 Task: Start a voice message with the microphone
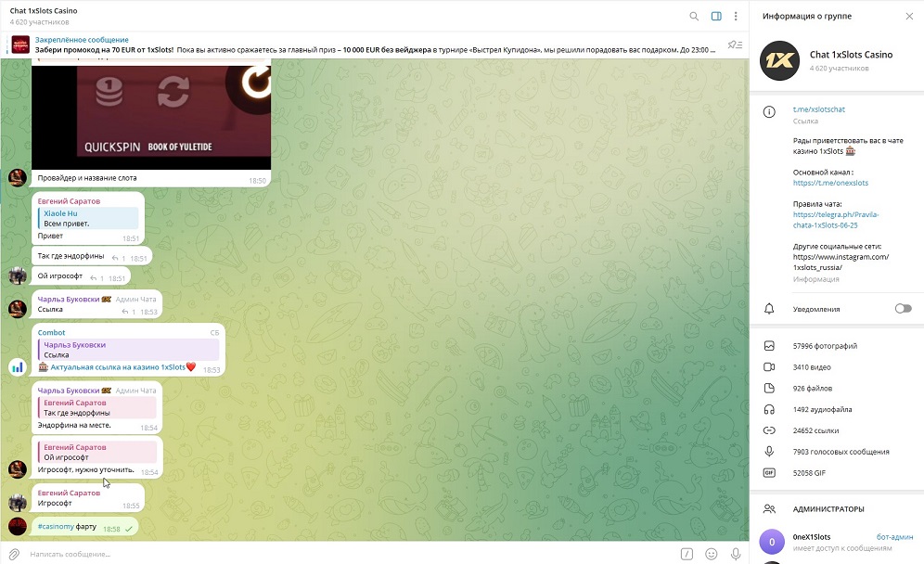coord(736,554)
